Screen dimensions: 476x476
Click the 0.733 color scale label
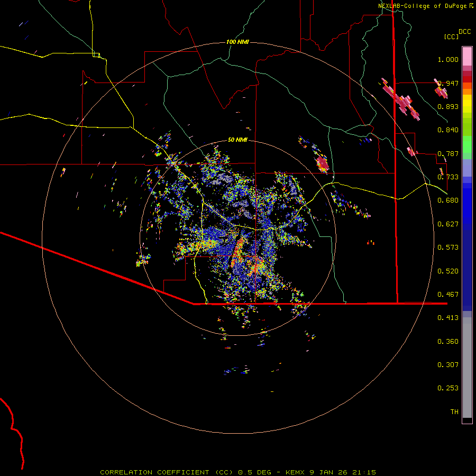point(448,177)
